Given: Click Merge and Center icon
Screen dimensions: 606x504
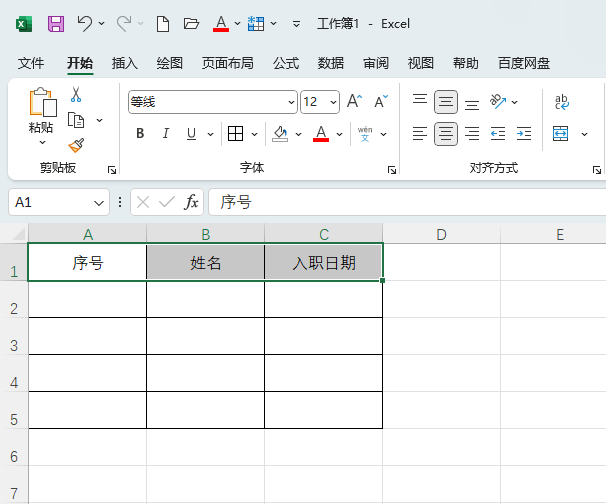Looking at the screenshot, I should [x=560, y=134].
